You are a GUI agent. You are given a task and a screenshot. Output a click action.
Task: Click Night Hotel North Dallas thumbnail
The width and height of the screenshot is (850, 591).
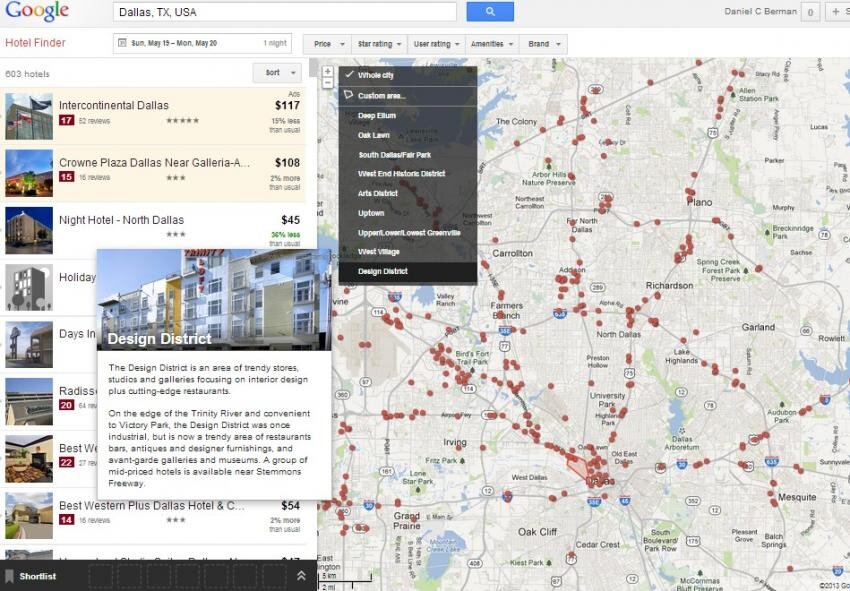[29, 230]
